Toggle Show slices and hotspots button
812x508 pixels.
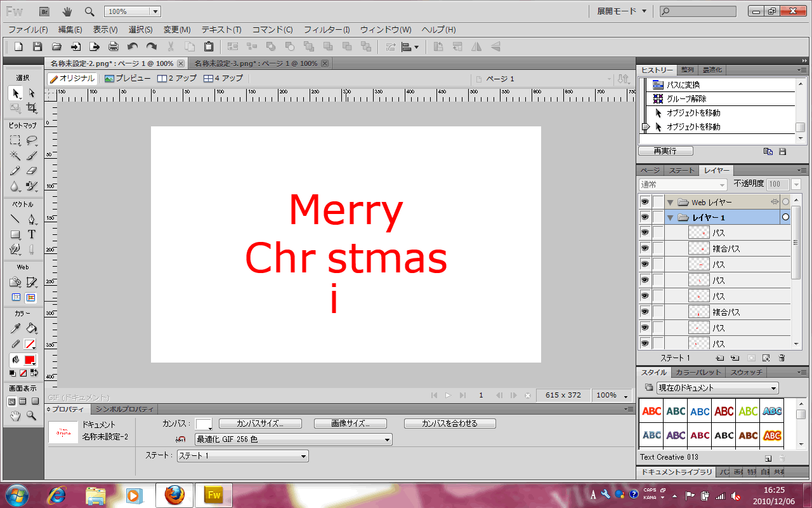click(x=30, y=297)
